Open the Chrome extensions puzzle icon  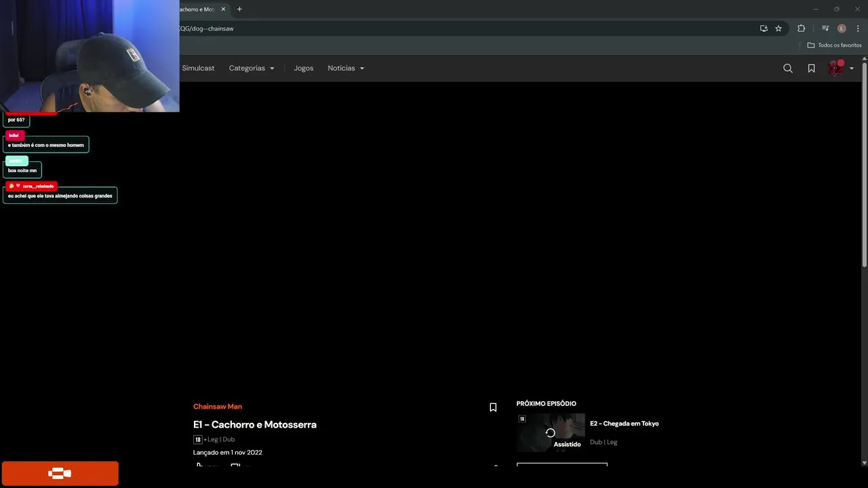pyautogui.click(x=801, y=28)
